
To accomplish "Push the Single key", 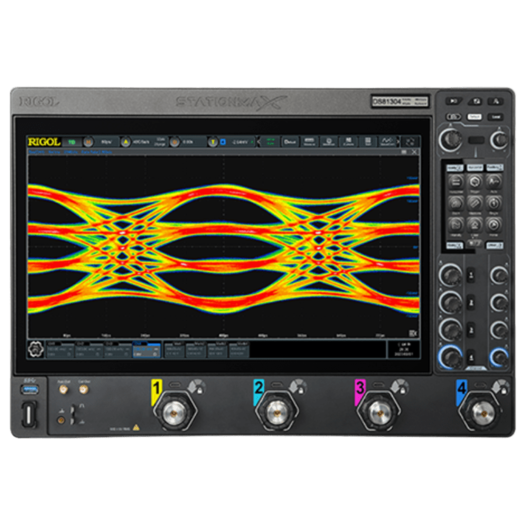I will [x=494, y=203].
